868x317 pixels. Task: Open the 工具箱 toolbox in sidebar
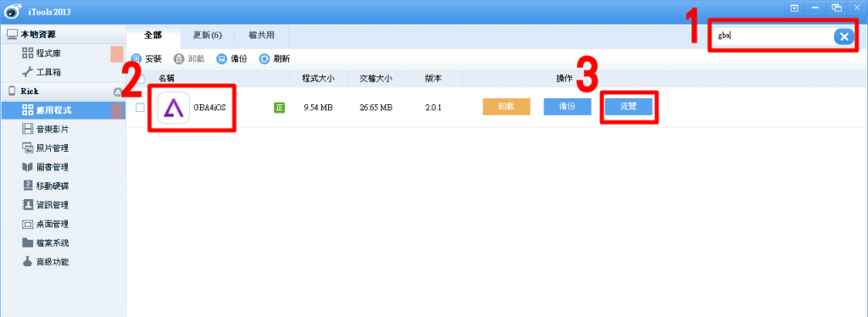[63, 72]
